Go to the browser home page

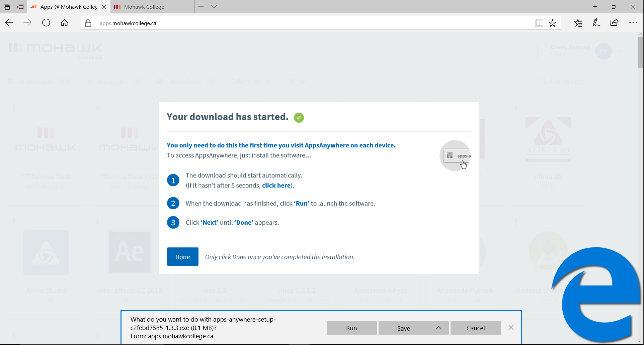[64, 23]
